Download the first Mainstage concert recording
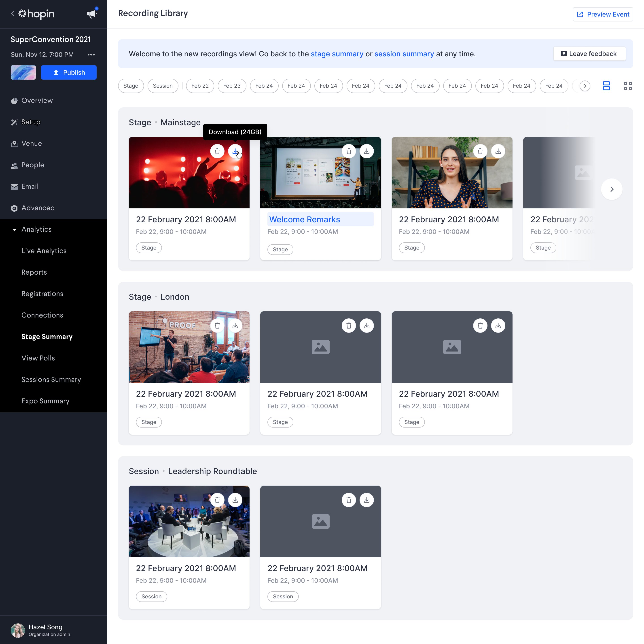This screenshot has width=644, height=644. [x=235, y=151]
